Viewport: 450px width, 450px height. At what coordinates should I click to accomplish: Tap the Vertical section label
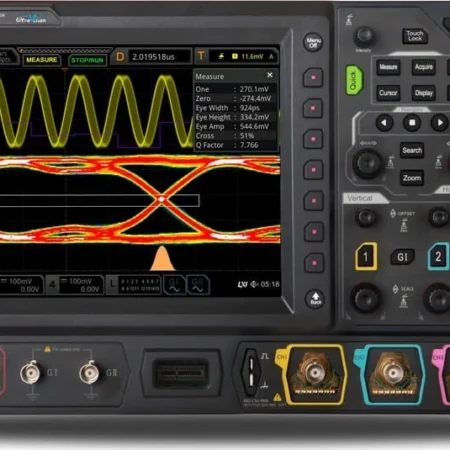360,198
